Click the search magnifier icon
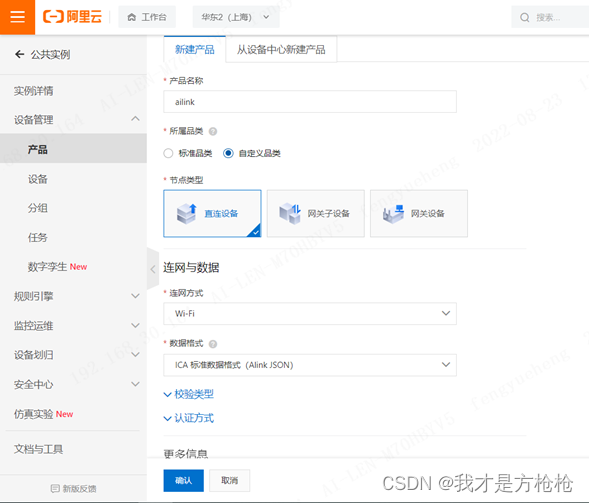The image size is (589, 503). tap(524, 17)
